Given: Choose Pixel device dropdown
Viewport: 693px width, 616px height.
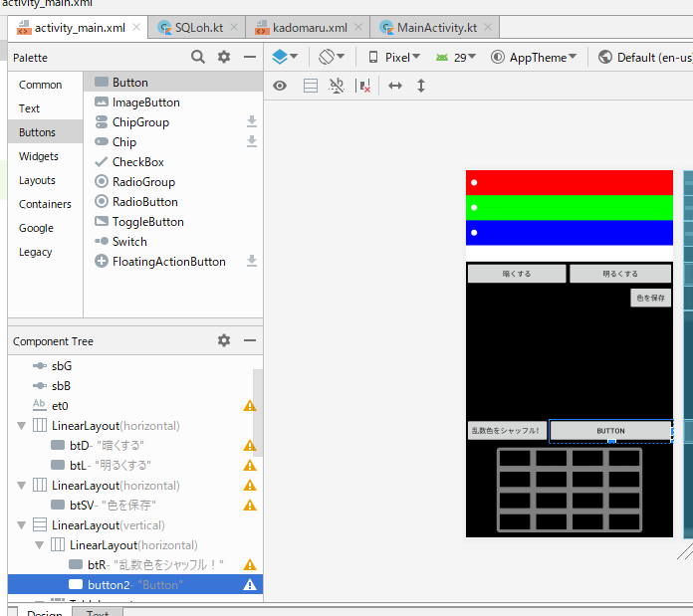Looking at the screenshot, I should tap(394, 58).
